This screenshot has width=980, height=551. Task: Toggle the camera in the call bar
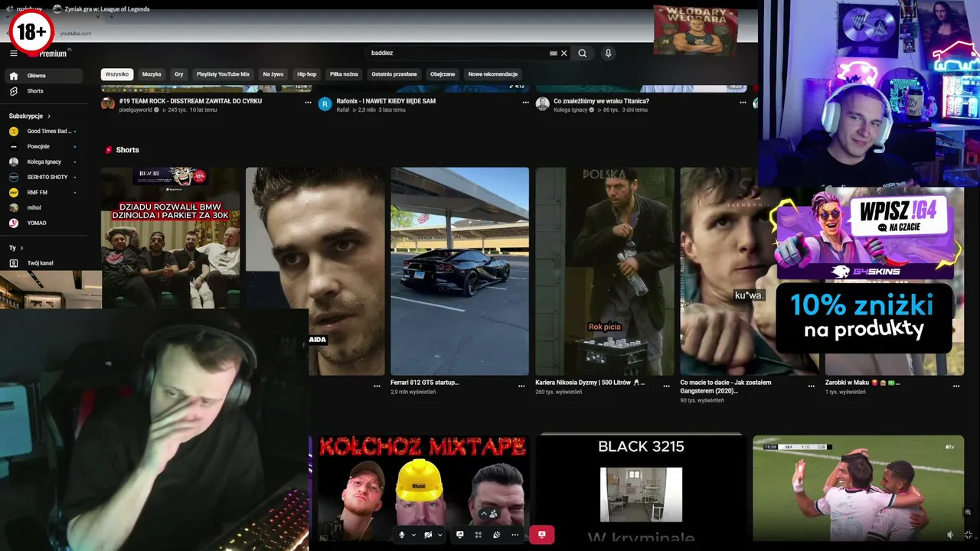coord(428,535)
